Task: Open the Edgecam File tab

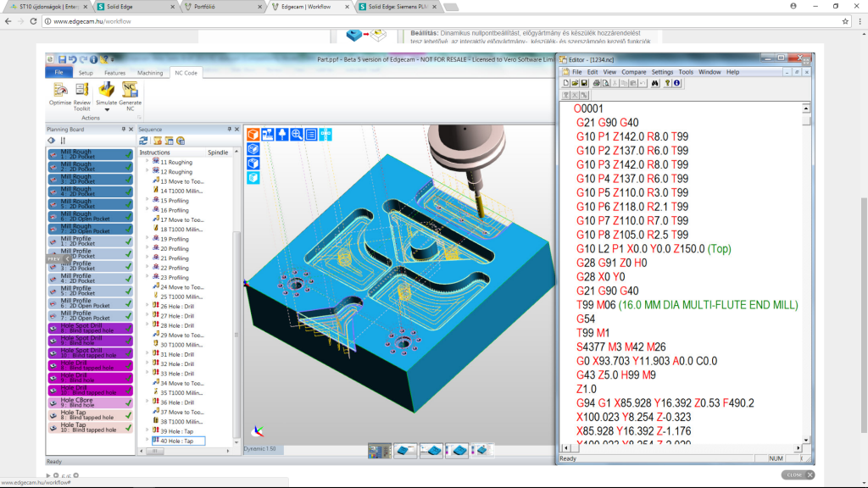Action: 58,73
